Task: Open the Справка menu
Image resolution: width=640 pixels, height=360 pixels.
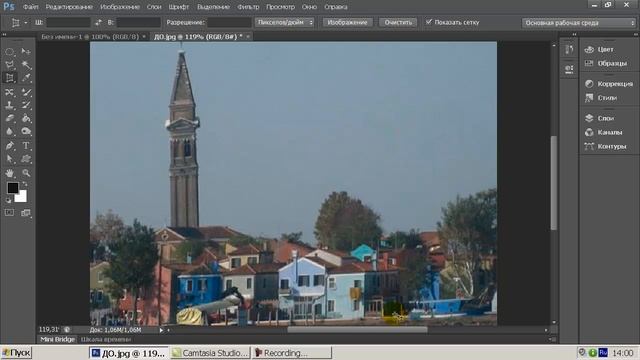Action: tap(336, 7)
